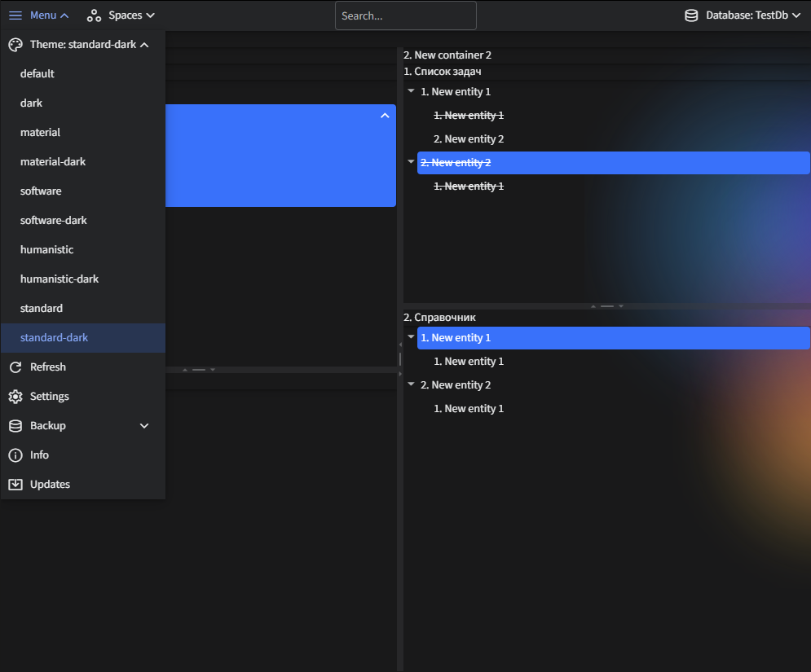Image resolution: width=811 pixels, height=672 pixels.
Task: Click the Backup database icon
Action: [x=15, y=426]
